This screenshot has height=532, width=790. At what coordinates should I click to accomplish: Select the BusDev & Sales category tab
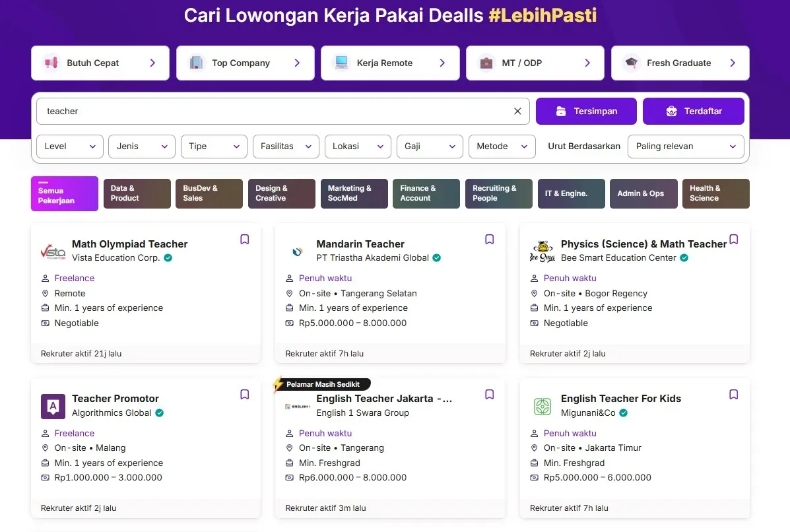209,194
